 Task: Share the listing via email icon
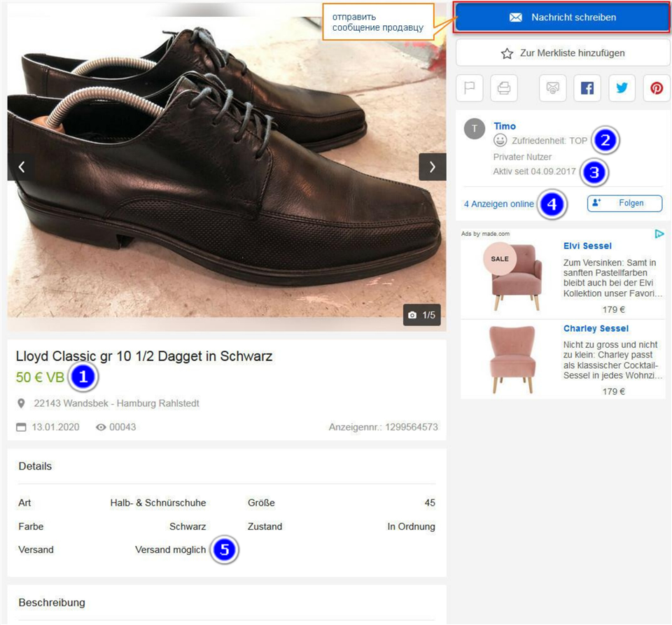(x=553, y=88)
